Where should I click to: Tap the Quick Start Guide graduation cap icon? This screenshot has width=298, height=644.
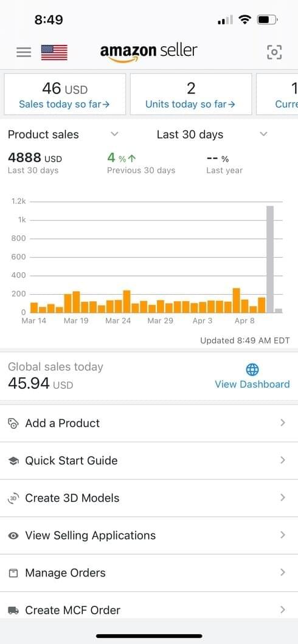pyautogui.click(x=13, y=461)
